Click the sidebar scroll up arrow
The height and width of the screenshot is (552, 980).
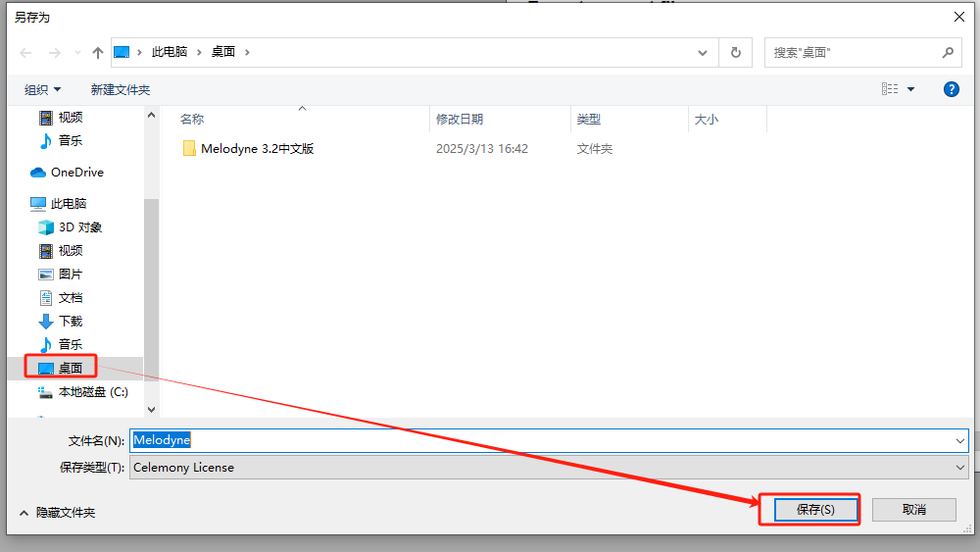pyautogui.click(x=151, y=115)
